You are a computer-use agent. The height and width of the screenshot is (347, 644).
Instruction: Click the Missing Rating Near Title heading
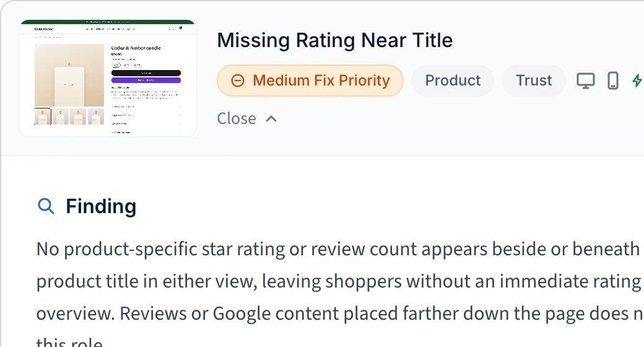click(x=335, y=40)
